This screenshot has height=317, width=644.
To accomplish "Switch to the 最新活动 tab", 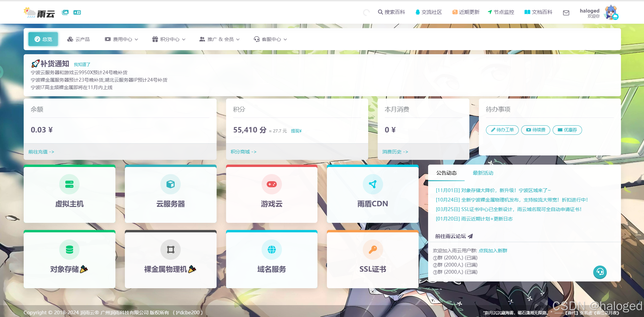I will (x=483, y=173).
